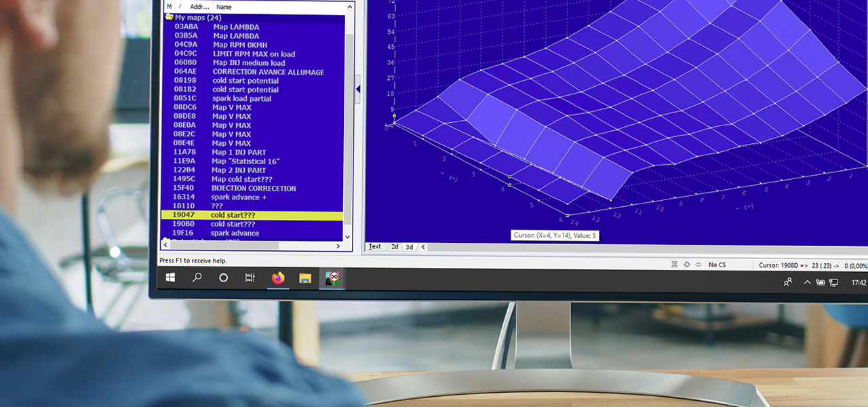
Task: Click map list vertical scrollbar down arrow
Action: [x=349, y=237]
